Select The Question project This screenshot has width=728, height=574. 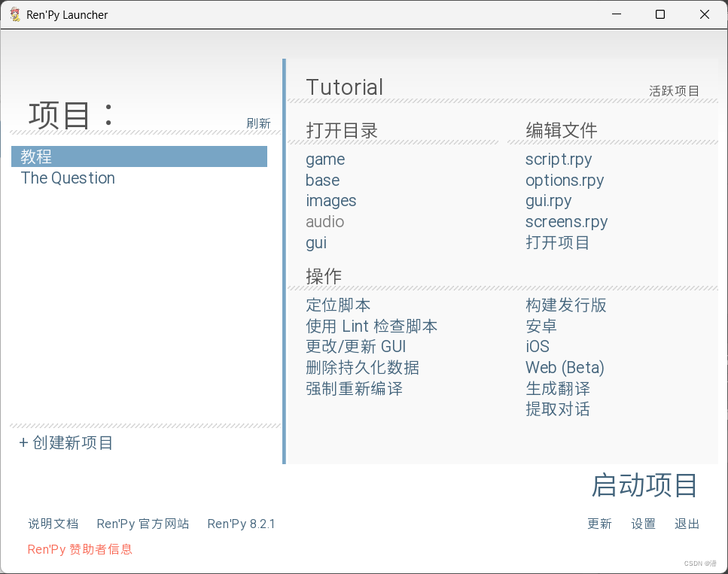coord(68,178)
